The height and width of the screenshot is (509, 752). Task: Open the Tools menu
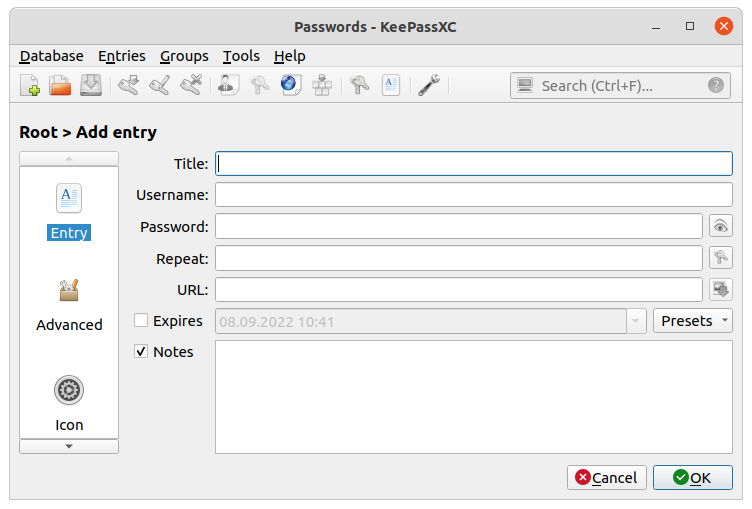(x=241, y=56)
